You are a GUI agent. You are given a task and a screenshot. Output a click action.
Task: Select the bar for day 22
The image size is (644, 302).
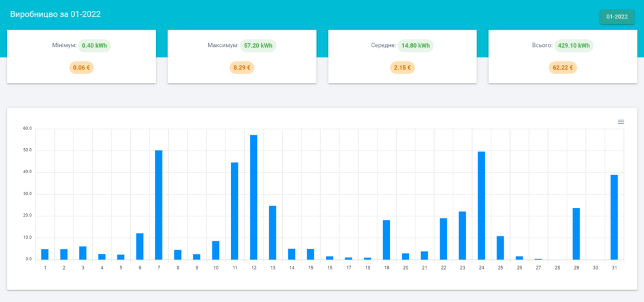443,239
